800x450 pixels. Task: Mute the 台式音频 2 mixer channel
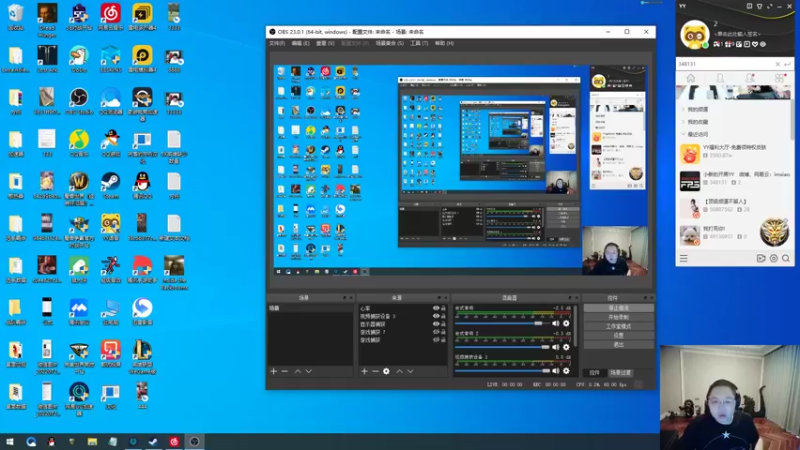point(556,347)
